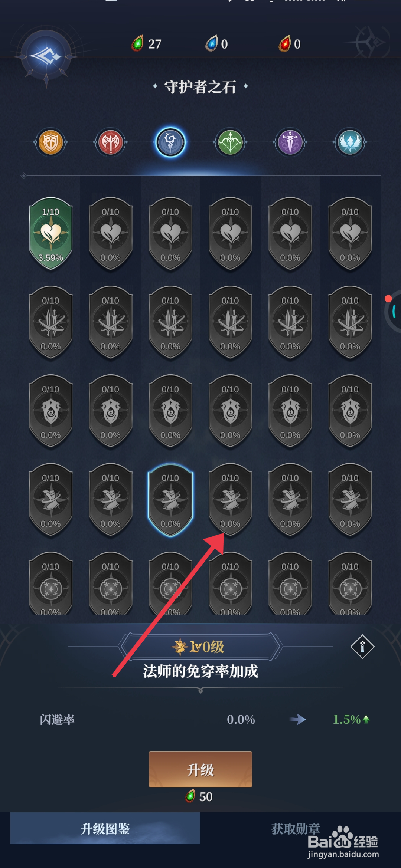The image size is (401, 868).
Task: Select the blue mage class icon
Action: 170,142
